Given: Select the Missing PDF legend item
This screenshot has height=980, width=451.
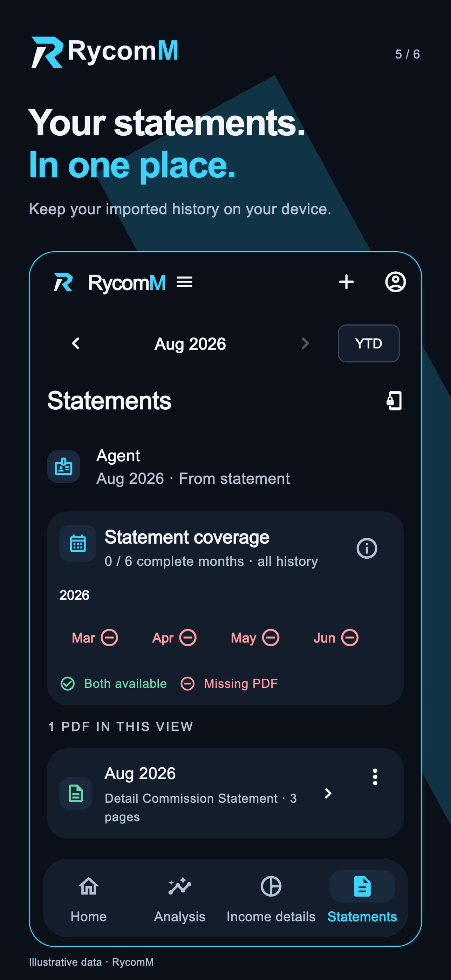Looking at the screenshot, I should [229, 683].
